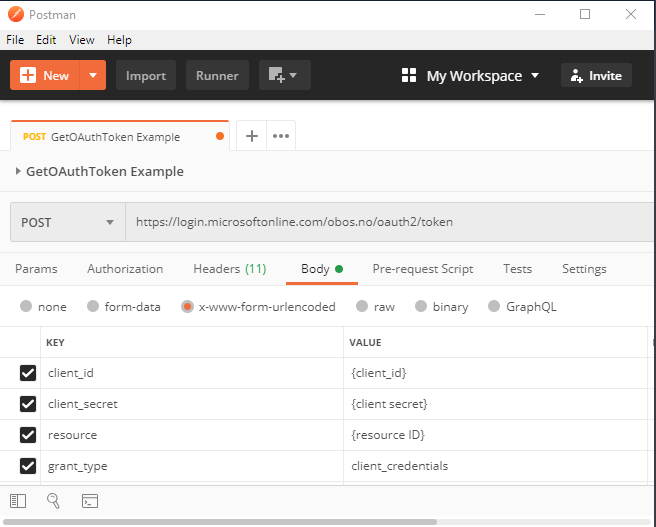Screen dimensions: 656x527
Task: Uncheck the grant_type parameter checkbox
Action: coord(28,466)
